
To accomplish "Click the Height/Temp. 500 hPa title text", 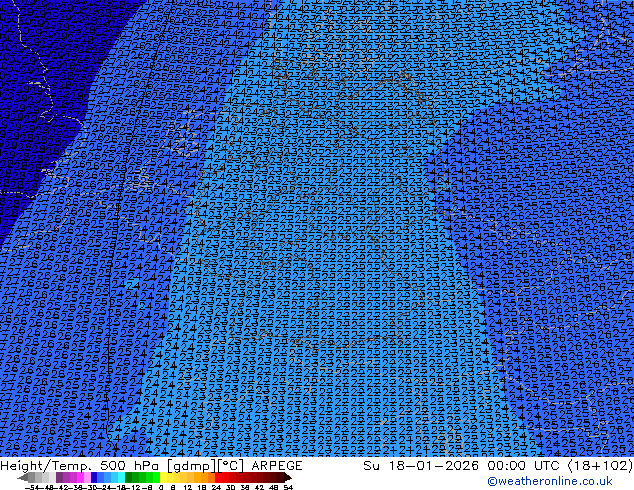I will pos(81,466).
